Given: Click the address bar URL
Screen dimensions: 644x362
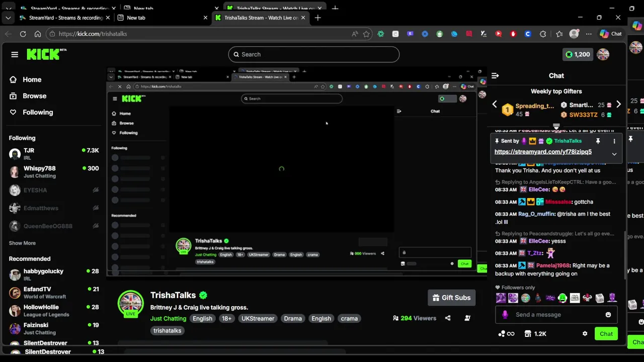Looking at the screenshot, I should coord(93,34).
